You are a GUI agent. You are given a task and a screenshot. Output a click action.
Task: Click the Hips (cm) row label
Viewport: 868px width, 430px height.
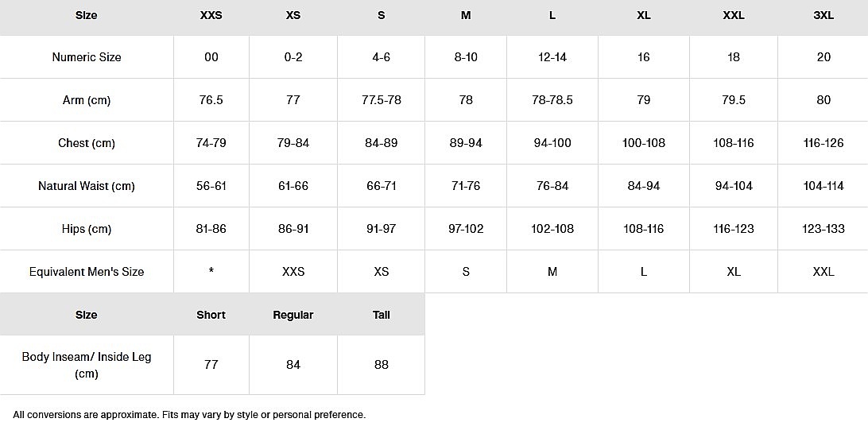[x=87, y=229]
